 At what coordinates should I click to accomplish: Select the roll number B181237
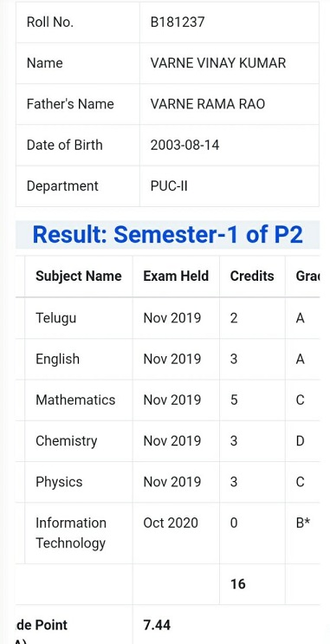(x=177, y=23)
